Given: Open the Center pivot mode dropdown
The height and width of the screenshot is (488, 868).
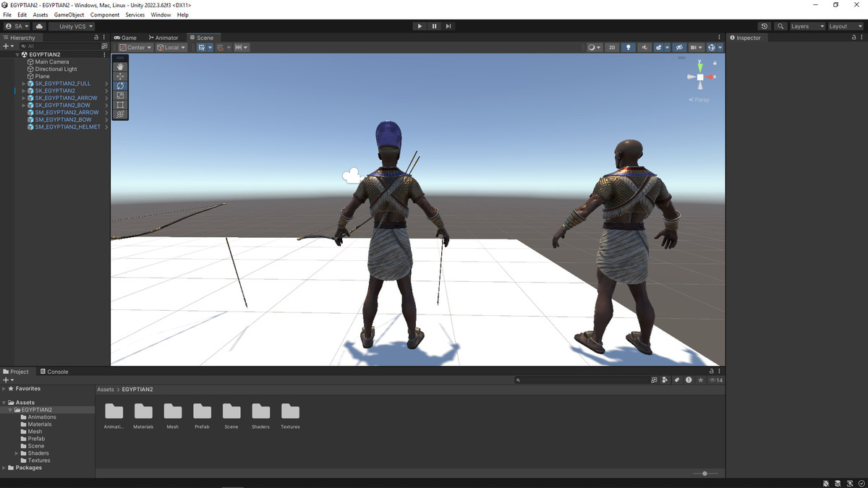Looking at the screenshot, I should [135, 48].
